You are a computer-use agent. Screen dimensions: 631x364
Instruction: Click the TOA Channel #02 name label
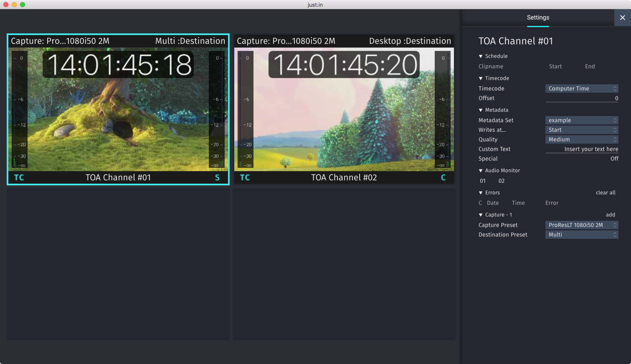[x=344, y=177]
